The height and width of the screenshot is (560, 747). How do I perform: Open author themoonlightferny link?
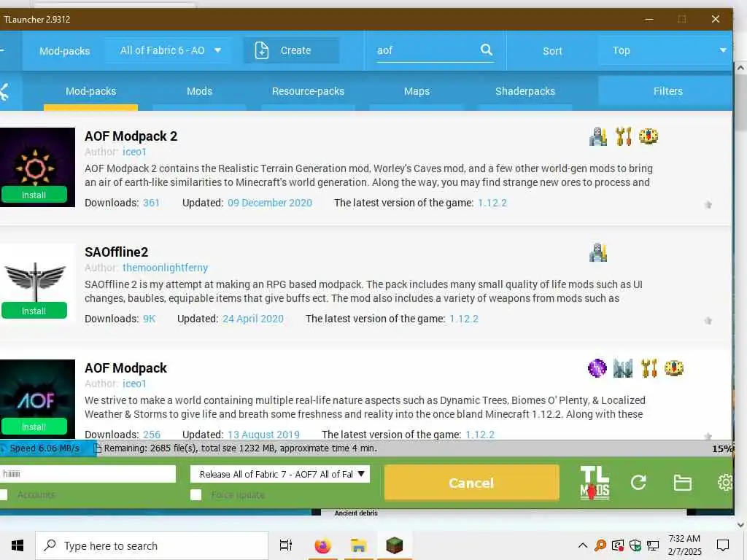coord(165,268)
